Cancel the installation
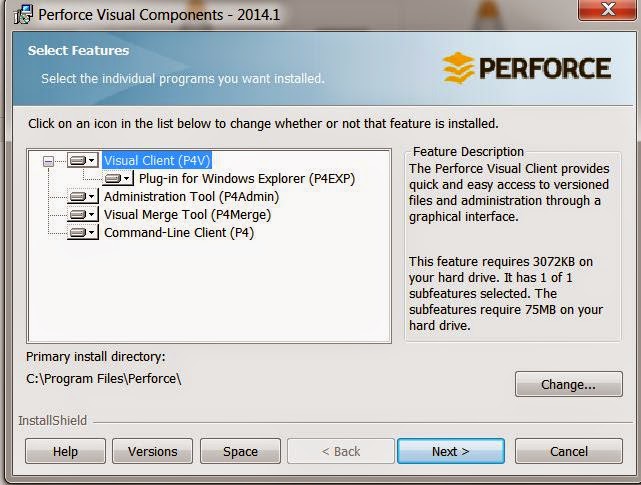This screenshot has height=485, width=641. 569,451
